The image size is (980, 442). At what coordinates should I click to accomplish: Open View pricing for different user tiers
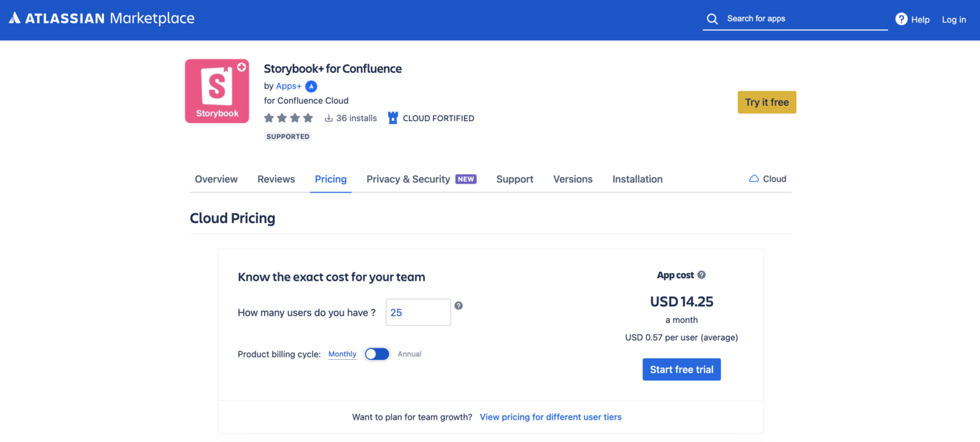click(x=551, y=417)
